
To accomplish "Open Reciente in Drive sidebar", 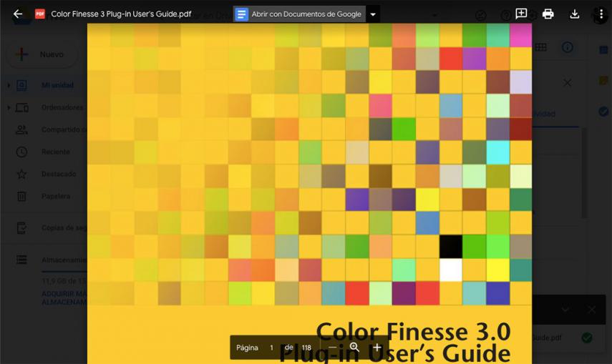I will (55, 152).
